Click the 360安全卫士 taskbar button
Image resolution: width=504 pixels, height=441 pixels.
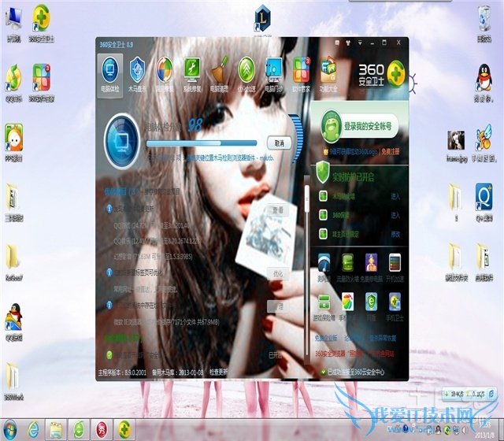click(124, 430)
